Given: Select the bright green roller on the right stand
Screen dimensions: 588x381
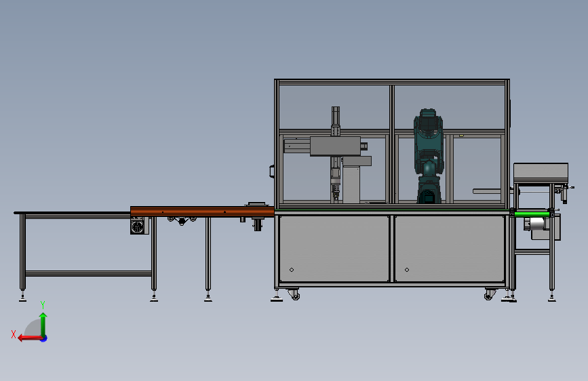Looking at the screenshot, I should (532, 214).
